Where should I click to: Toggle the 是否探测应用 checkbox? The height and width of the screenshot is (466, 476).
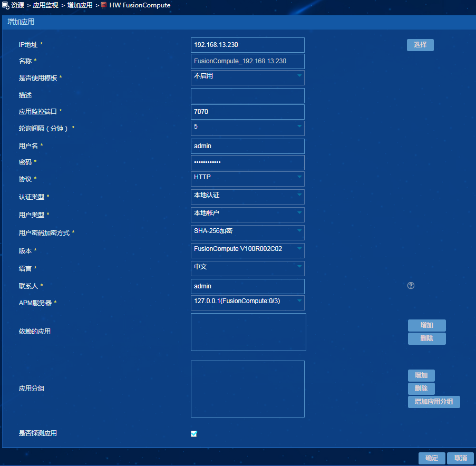coord(194,433)
